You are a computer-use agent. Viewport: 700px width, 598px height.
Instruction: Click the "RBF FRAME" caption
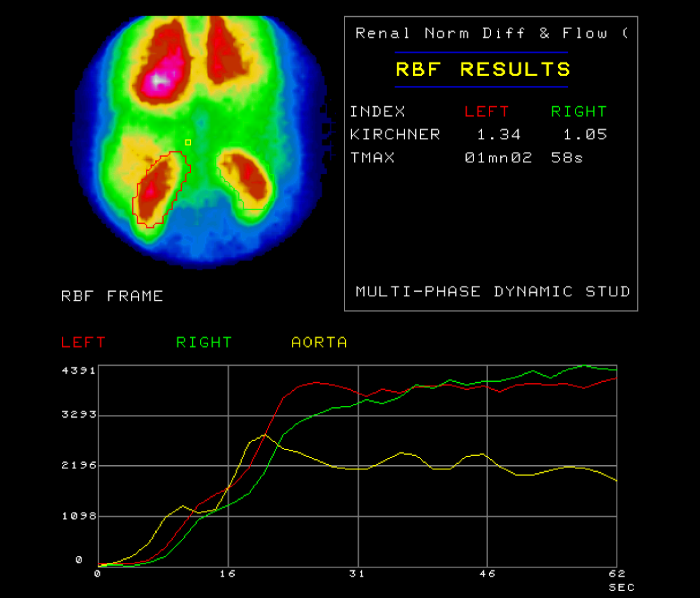coord(112,296)
